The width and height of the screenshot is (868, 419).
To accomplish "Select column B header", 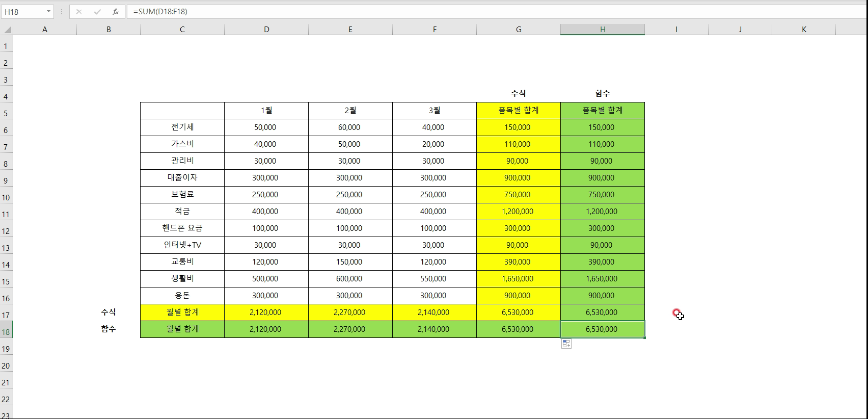I will point(108,30).
